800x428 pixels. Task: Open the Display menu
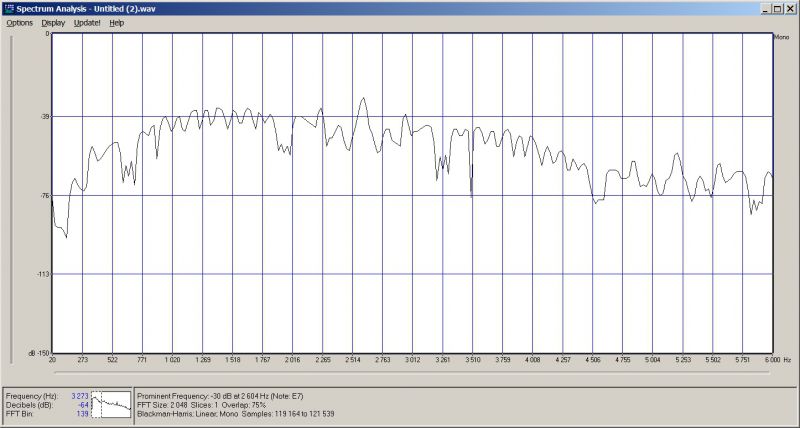point(53,22)
